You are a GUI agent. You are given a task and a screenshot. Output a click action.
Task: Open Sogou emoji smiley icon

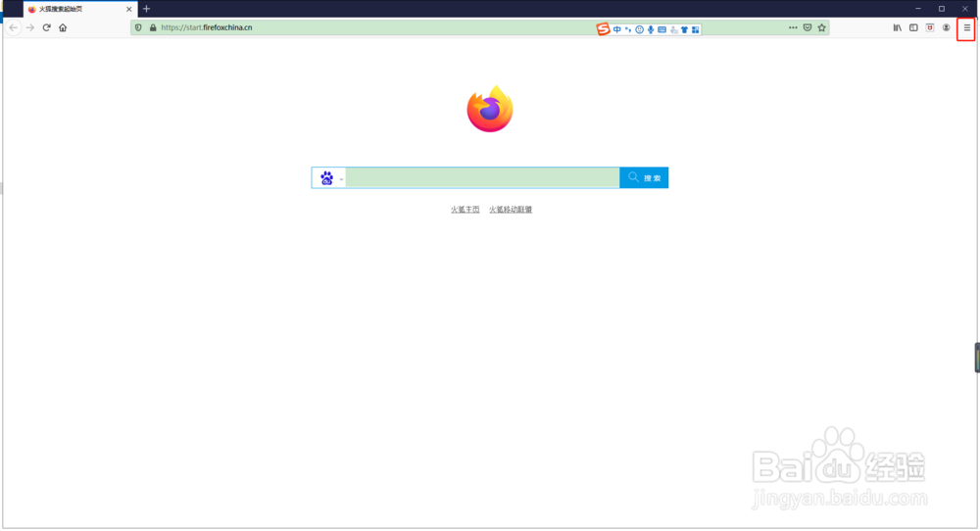pyautogui.click(x=639, y=29)
